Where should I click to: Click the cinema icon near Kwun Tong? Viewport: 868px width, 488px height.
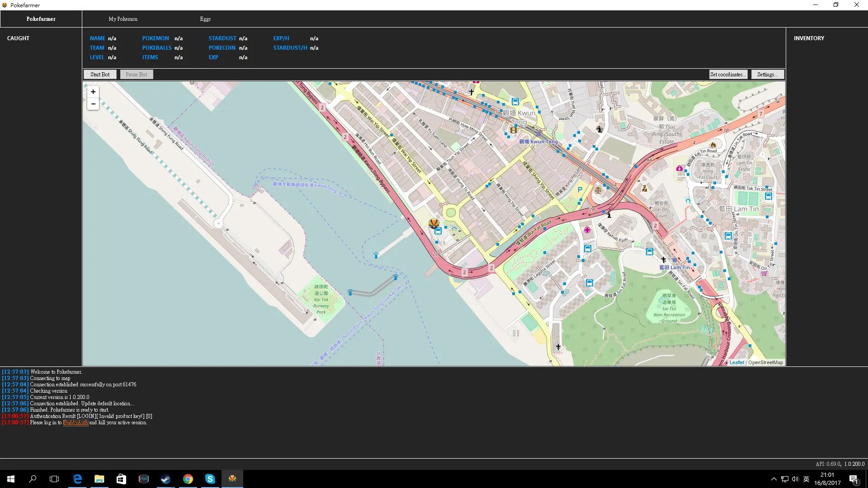pos(514,130)
